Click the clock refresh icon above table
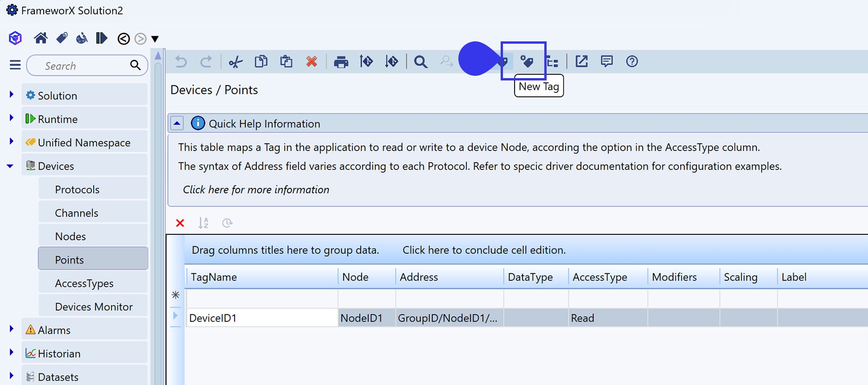Screen dimensions: 868x385 coord(227,223)
